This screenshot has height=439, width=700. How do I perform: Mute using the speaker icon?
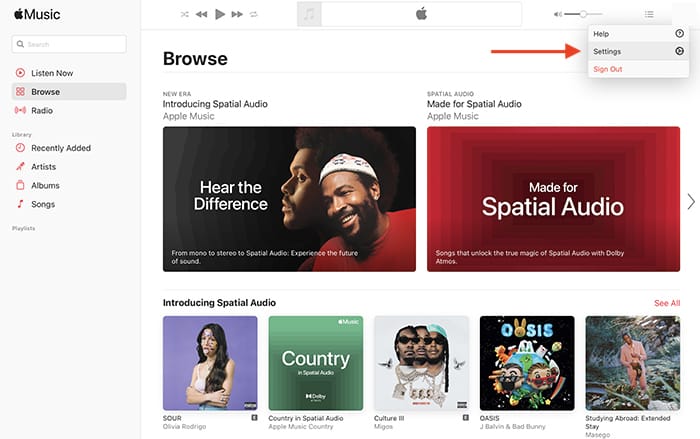[x=558, y=14]
